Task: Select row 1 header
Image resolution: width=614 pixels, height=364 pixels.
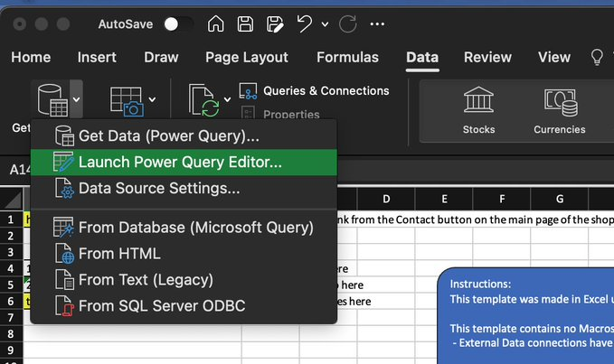Action: 11,219
